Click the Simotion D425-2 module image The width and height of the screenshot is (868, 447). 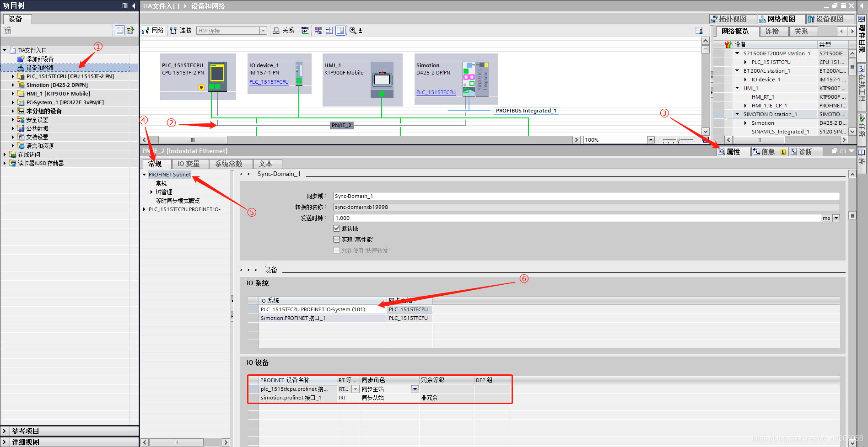pyautogui.click(x=475, y=79)
